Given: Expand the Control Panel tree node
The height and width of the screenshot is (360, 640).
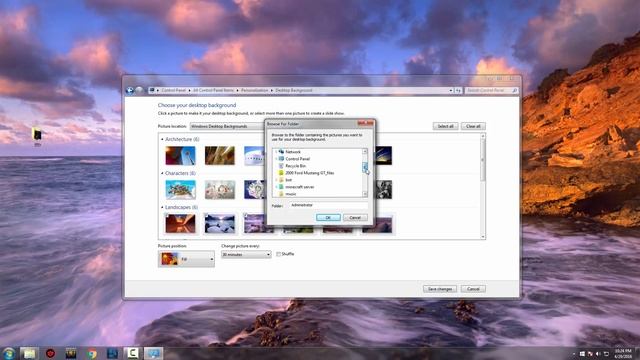Looking at the screenshot, I should [x=276, y=159].
